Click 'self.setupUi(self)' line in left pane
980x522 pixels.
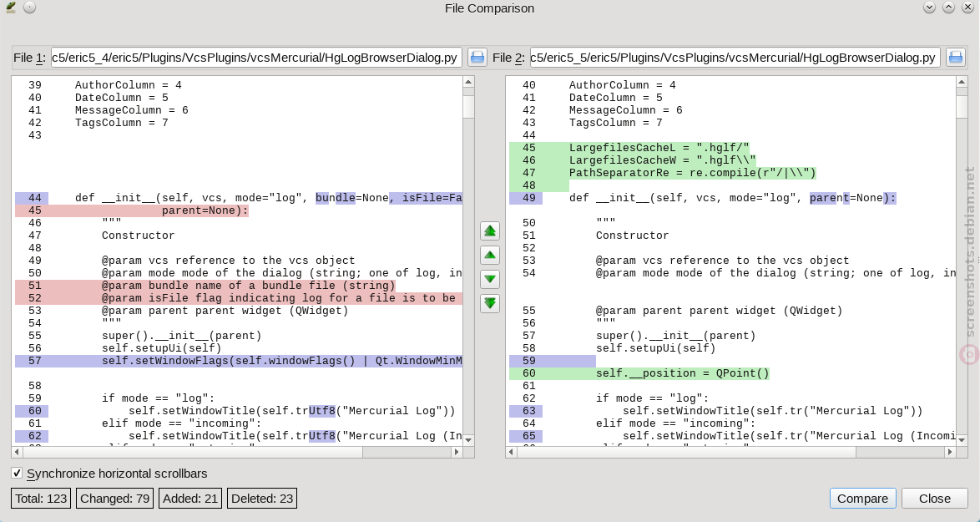click(162, 348)
